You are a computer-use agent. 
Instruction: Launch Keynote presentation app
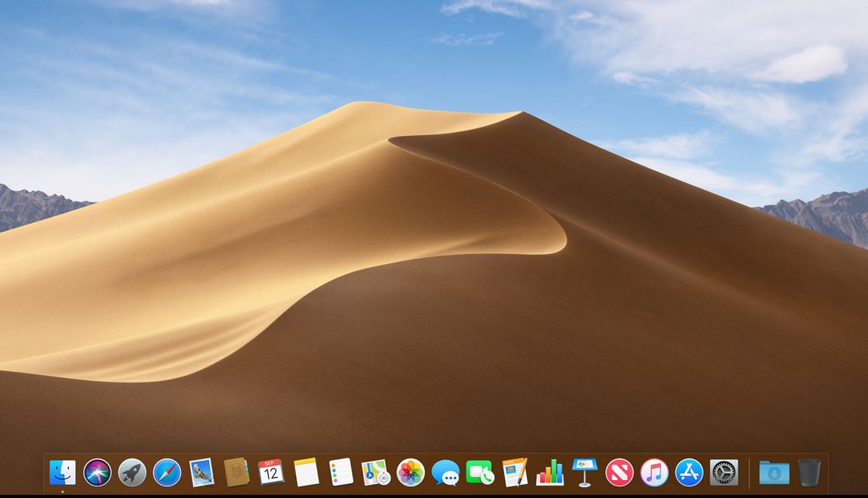584,472
